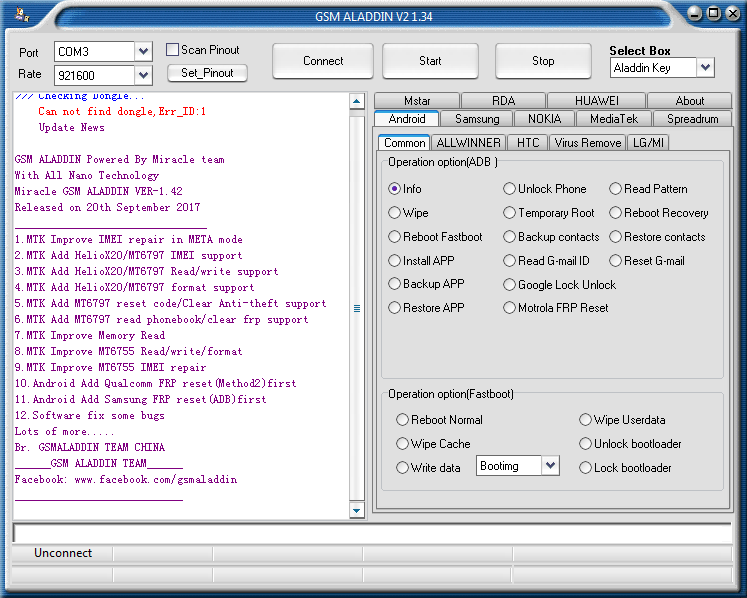Select Temporary Root option
This screenshot has width=747, height=598.
tap(509, 213)
